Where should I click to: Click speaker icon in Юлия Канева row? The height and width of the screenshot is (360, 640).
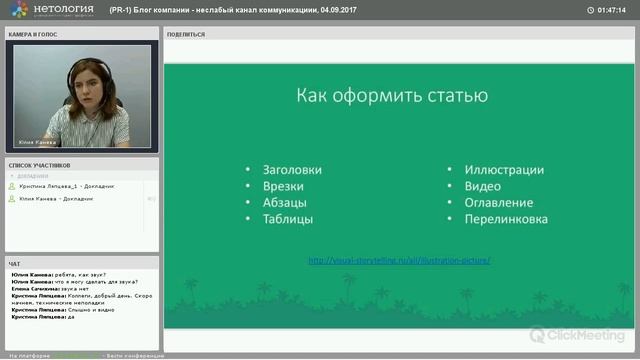[151, 199]
